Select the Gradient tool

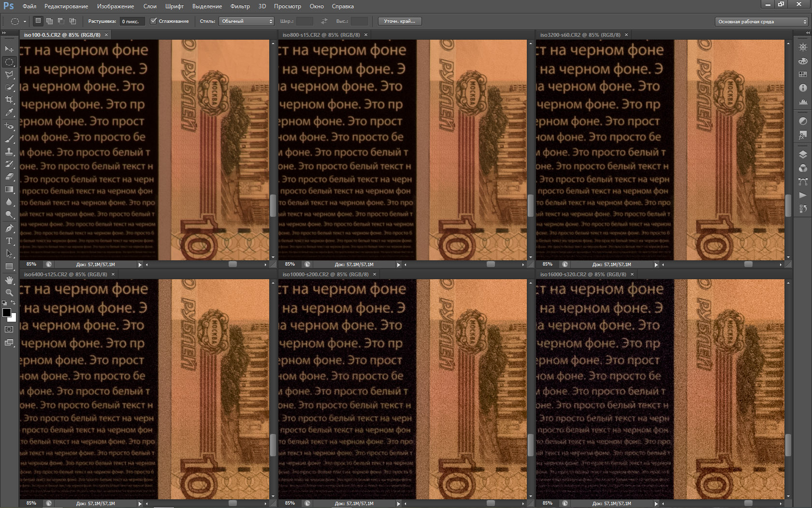9,189
